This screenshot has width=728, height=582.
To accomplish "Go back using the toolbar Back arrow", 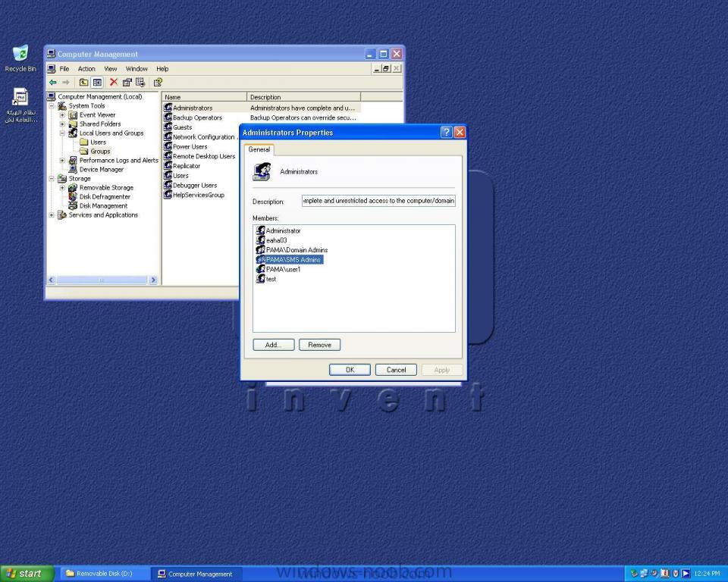I will [x=53, y=82].
